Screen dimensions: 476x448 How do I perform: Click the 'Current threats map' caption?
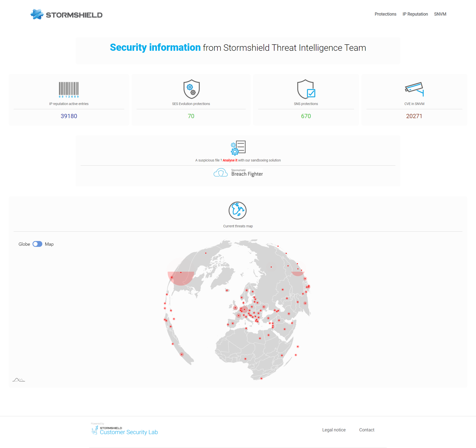pos(238,226)
